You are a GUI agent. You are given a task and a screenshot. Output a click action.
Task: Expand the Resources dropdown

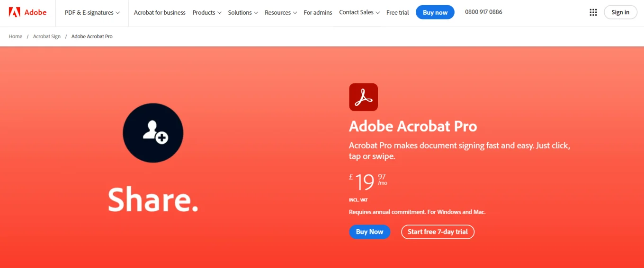(x=281, y=12)
